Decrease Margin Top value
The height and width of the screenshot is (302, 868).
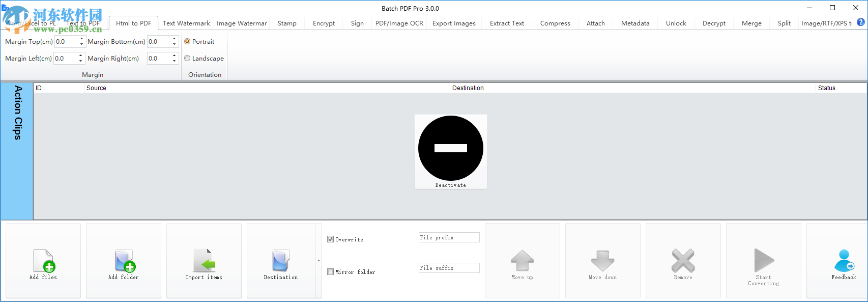tap(81, 45)
